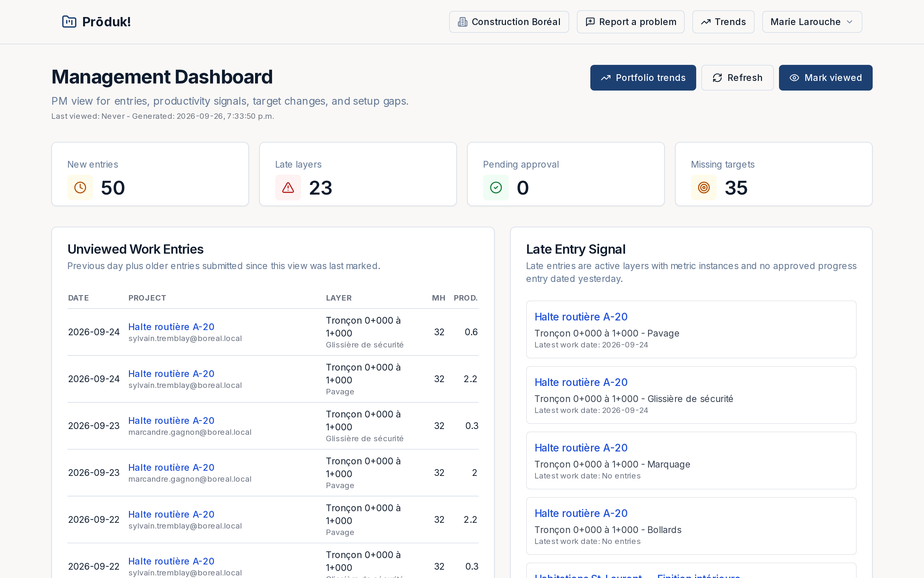The width and height of the screenshot is (924, 578).
Task: Click the Management Dashboard heading
Action: 162,77
